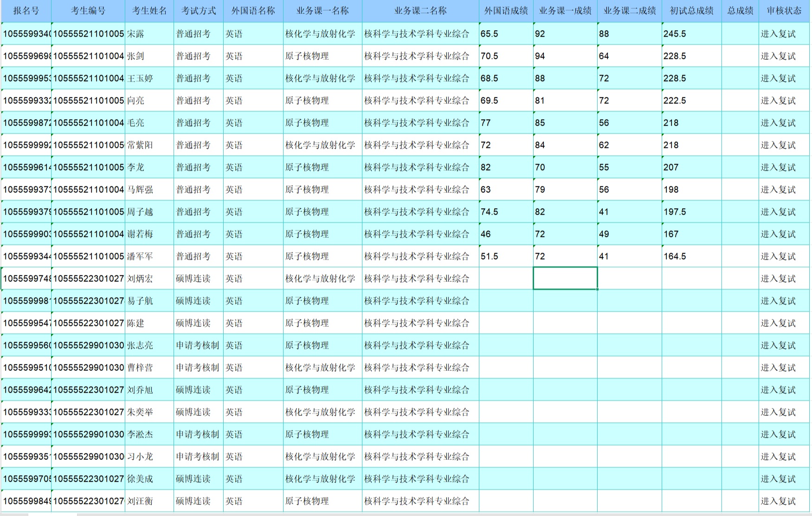Click the highlighted empty cell in 刘炳宏's row
This screenshot has width=812, height=516.
click(x=565, y=279)
